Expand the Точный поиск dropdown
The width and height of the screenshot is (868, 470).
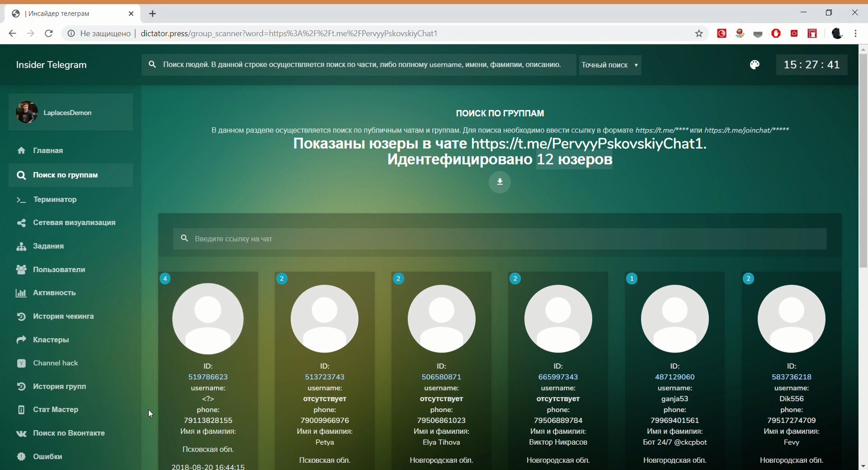(x=610, y=65)
